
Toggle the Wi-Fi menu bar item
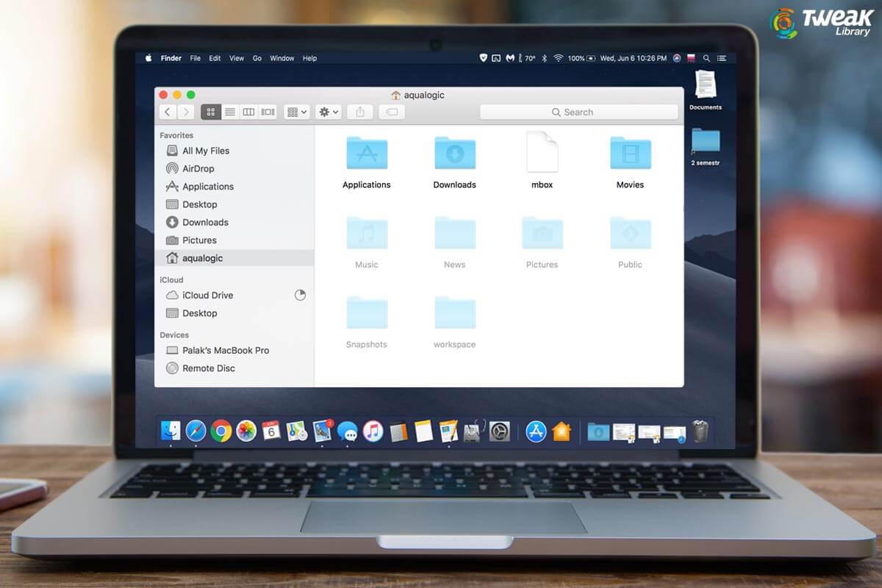tap(558, 58)
